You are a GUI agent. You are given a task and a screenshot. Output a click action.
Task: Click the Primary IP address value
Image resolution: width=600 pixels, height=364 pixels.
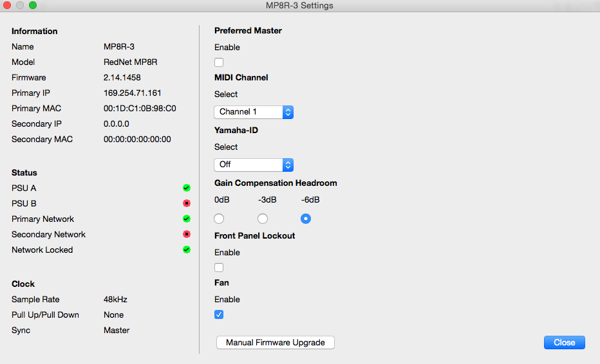point(133,93)
